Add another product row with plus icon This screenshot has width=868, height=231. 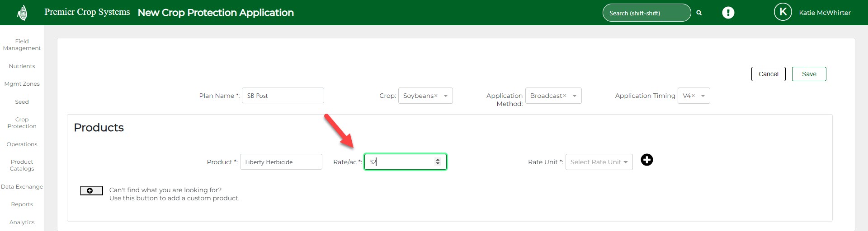pos(647,160)
